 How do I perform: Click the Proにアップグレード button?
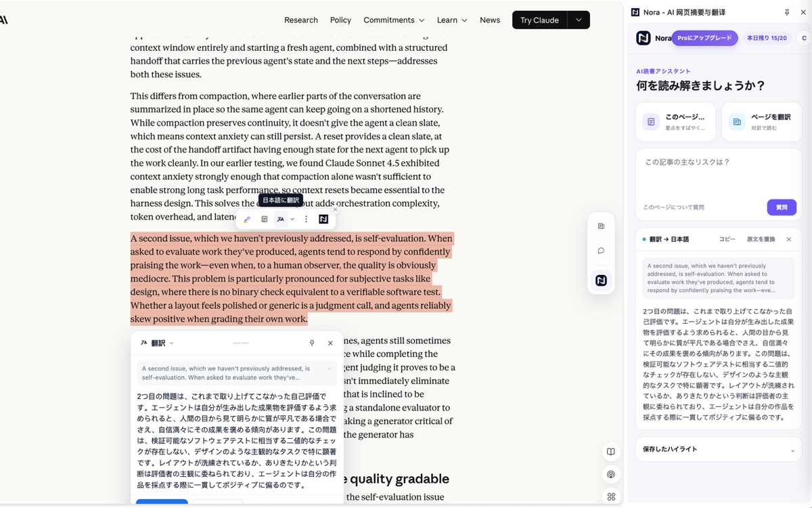[x=704, y=38]
